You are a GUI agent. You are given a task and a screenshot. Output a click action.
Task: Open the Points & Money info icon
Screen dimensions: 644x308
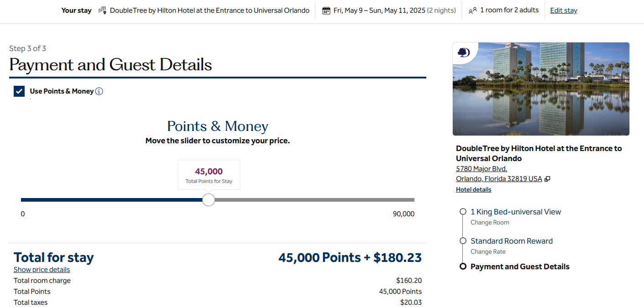(x=99, y=91)
